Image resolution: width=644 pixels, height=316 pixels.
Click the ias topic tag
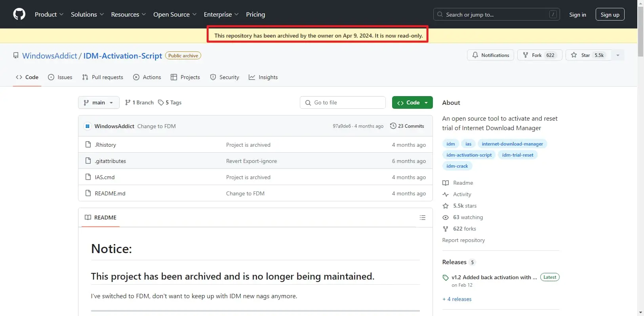(469, 144)
